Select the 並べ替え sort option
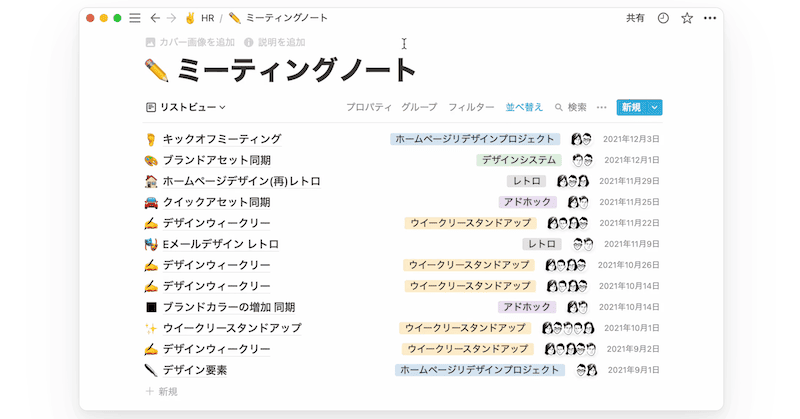800x419 pixels. (524, 107)
